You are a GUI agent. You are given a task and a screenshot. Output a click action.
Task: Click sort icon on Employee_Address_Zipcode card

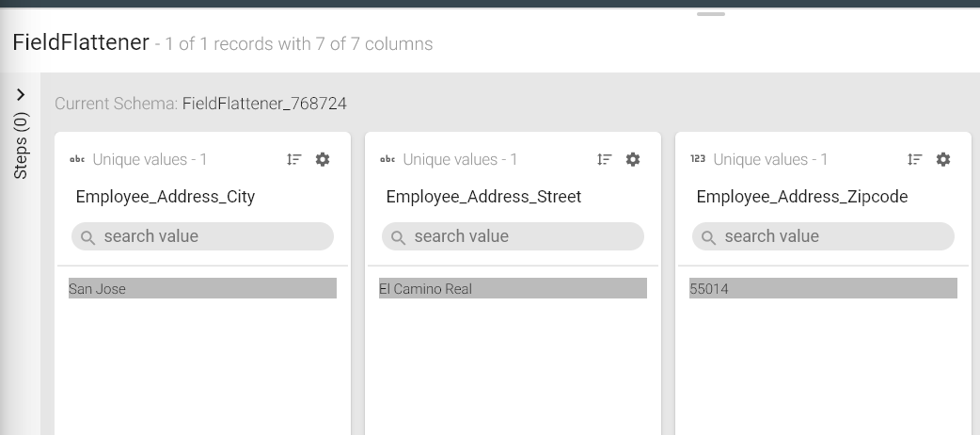pyautogui.click(x=915, y=160)
